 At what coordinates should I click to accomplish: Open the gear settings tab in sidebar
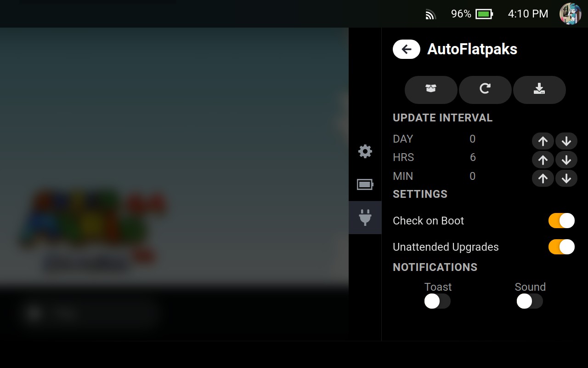coord(365,151)
